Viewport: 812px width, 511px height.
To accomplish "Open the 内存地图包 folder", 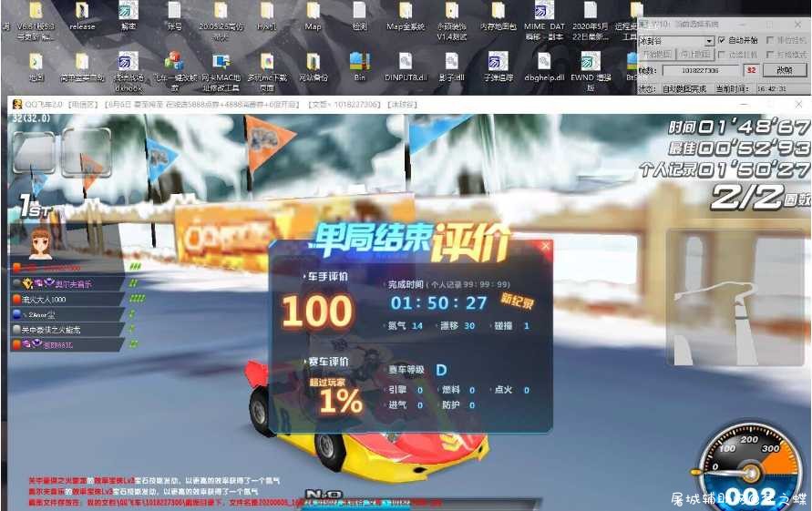I will 499,16.
